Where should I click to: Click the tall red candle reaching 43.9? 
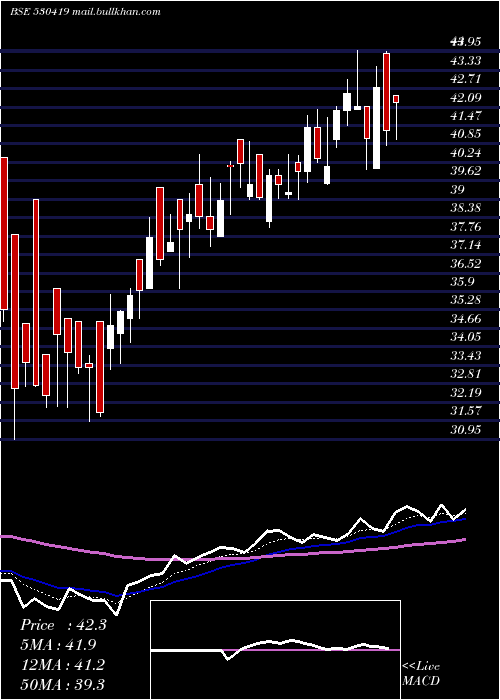[x=386, y=92]
